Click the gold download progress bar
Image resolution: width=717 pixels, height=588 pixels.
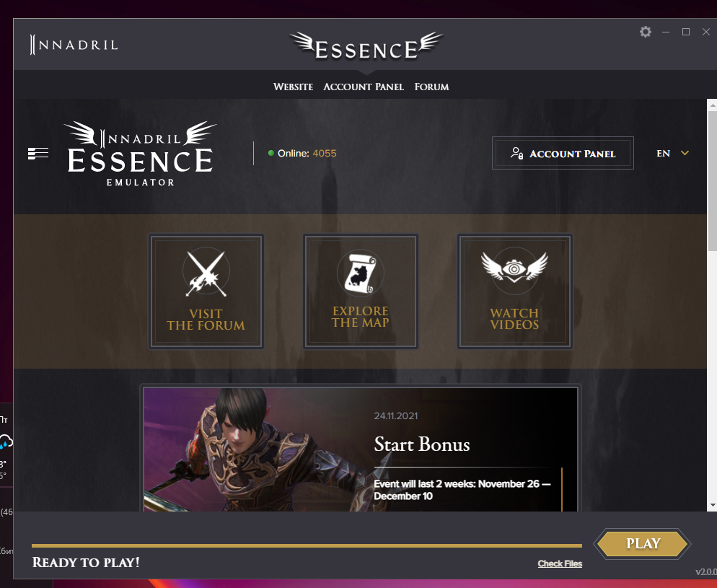[x=307, y=545]
